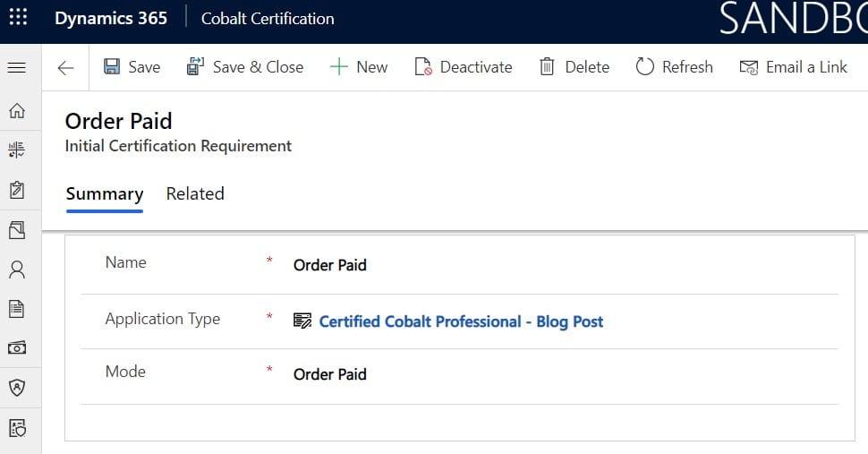This screenshot has width=868, height=454.
Task: Open the Dynamics 365 app launcher grid
Action: pos(18,17)
